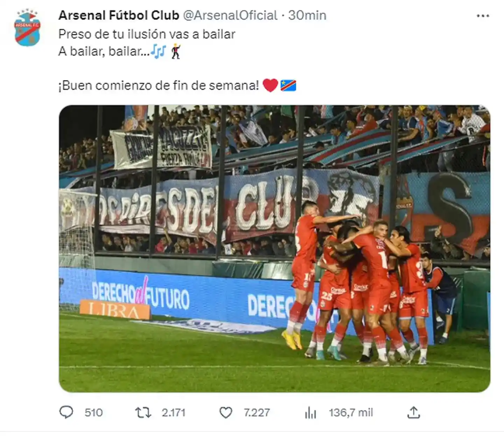
Task: Open the views analytics bar chart icon
Action: click(x=310, y=413)
